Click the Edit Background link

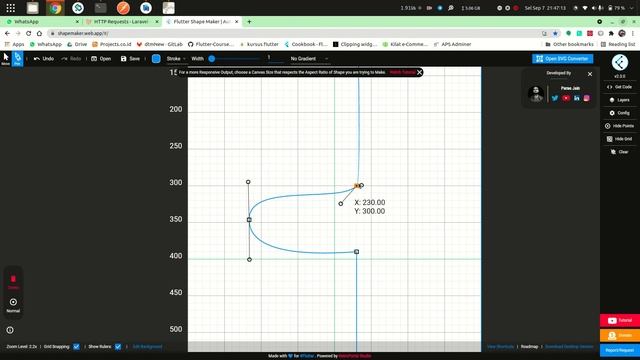tap(147, 347)
